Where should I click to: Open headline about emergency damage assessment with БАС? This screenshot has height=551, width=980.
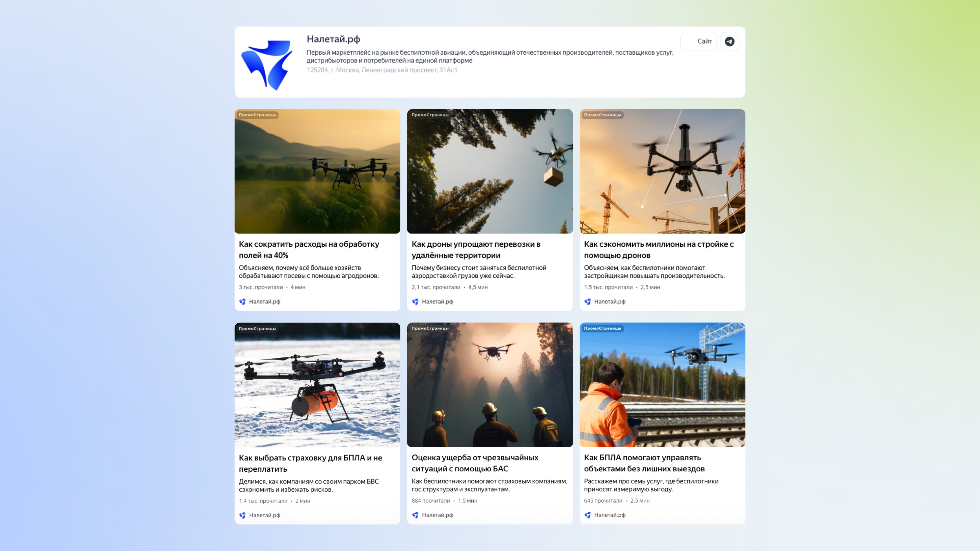click(x=474, y=463)
